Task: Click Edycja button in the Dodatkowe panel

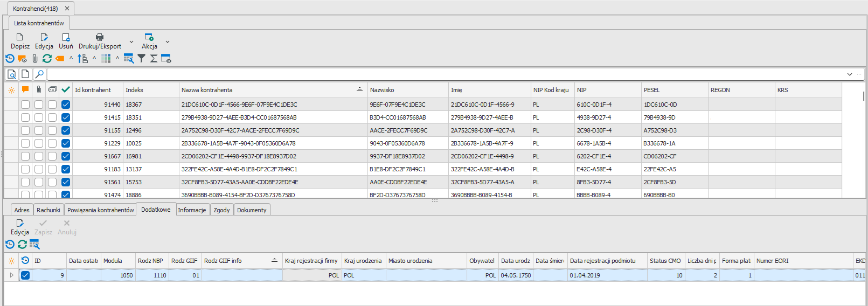Action: click(x=20, y=227)
